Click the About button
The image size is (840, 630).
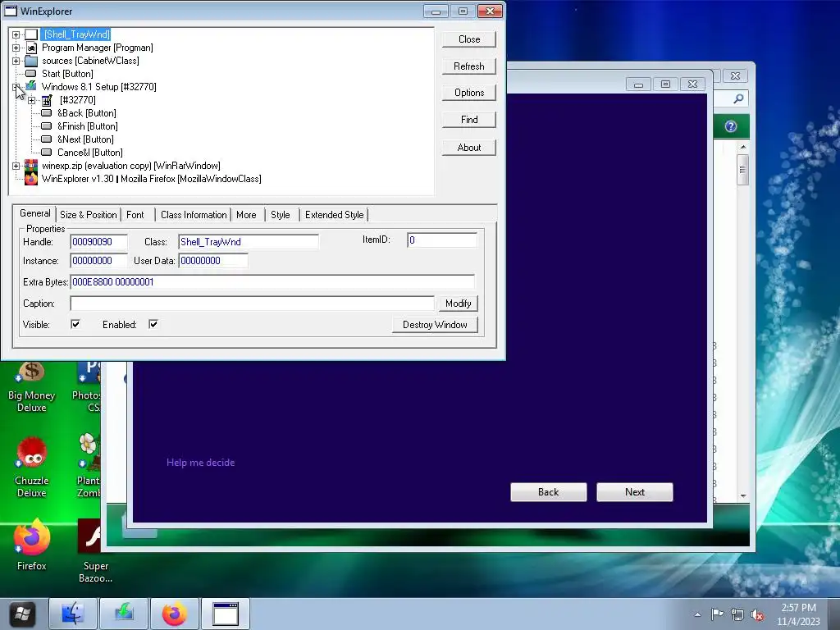[469, 148]
